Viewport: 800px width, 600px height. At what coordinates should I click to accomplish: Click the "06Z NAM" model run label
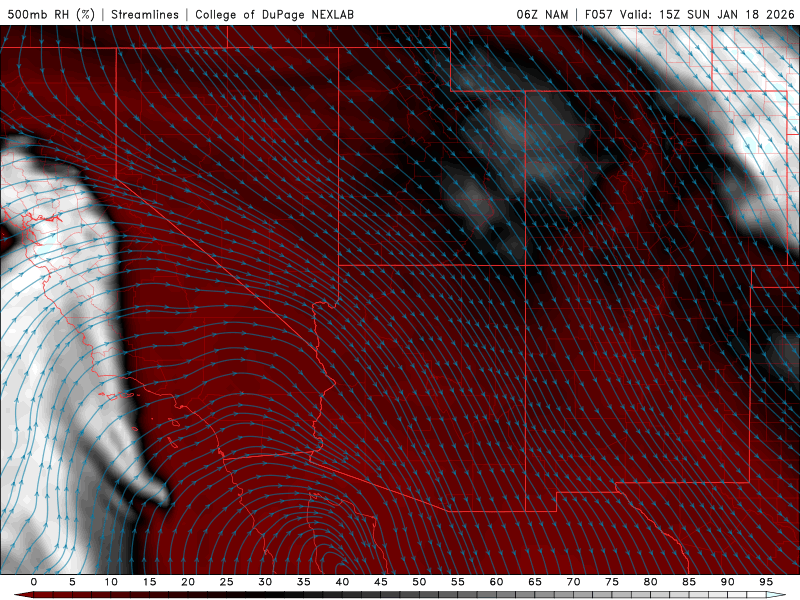point(542,14)
